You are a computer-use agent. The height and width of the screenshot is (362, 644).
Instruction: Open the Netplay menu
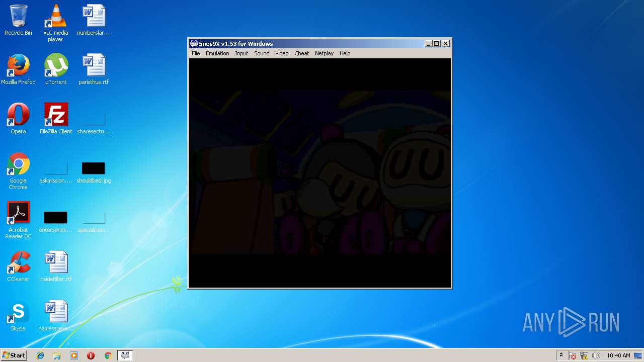[x=324, y=53]
